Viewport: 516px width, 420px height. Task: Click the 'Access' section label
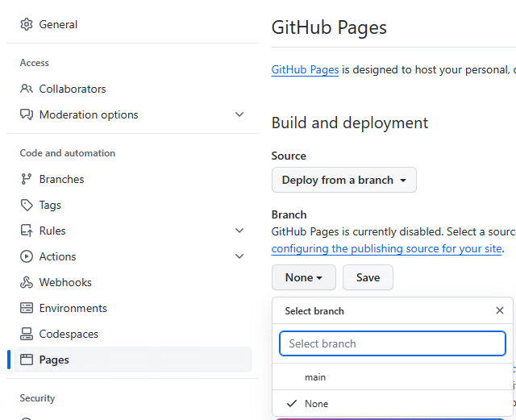coord(34,63)
